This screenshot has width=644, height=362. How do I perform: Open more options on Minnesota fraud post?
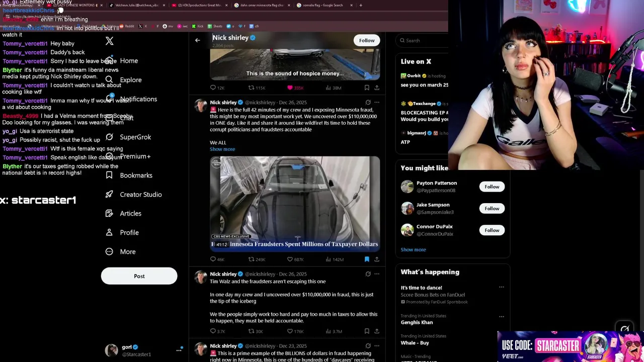pyautogui.click(x=377, y=103)
